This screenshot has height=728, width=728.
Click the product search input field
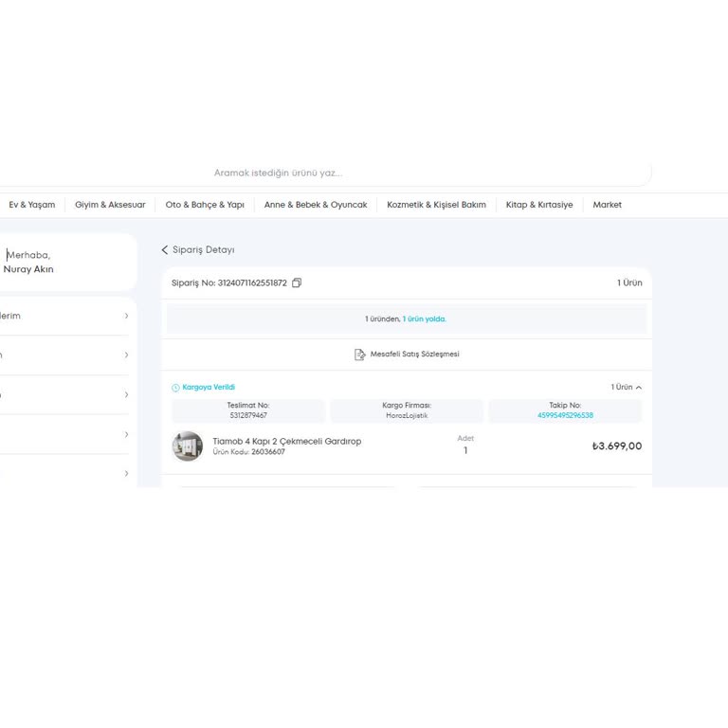325,173
